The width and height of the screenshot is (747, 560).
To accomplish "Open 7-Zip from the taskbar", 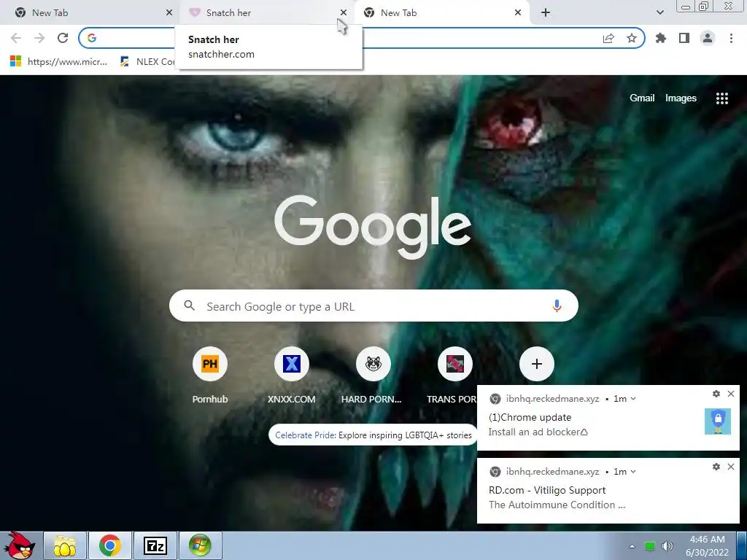I will click(x=155, y=545).
